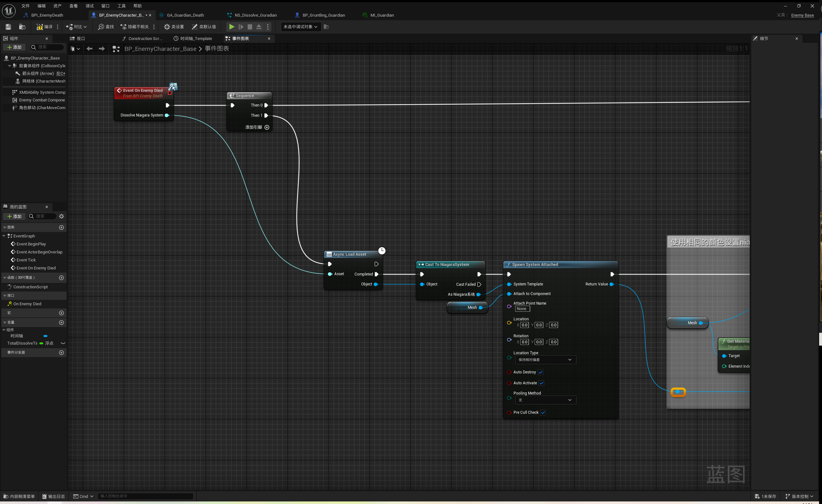Switch to the NS_Dissolve_Guradian tab
The width and height of the screenshot is (822, 504).
pos(255,15)
